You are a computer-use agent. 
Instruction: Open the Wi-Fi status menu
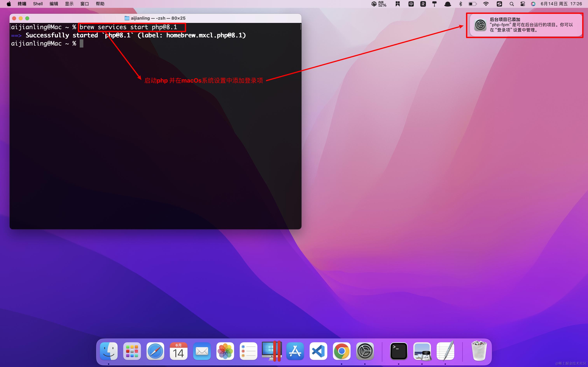[486, 4]
